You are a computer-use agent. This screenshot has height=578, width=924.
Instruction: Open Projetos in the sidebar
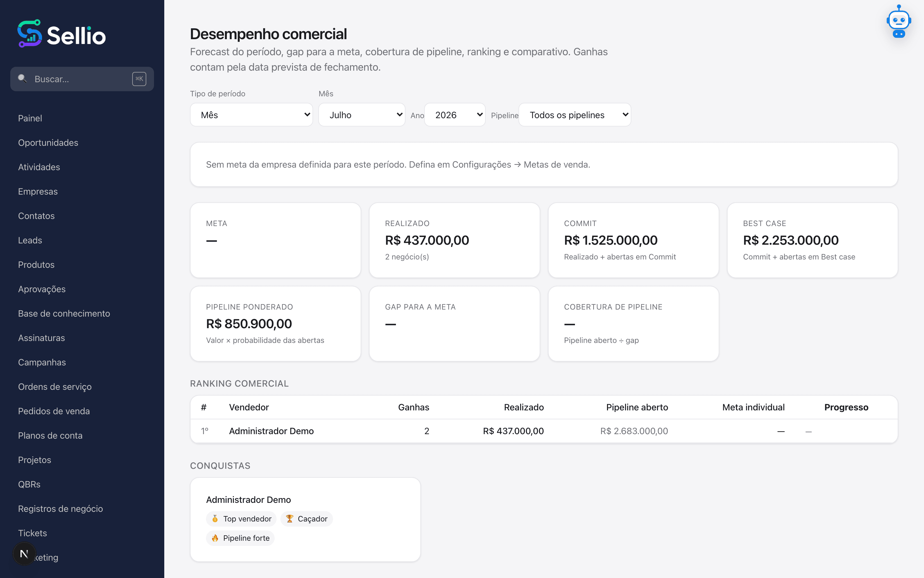click(x=34, y=460)
